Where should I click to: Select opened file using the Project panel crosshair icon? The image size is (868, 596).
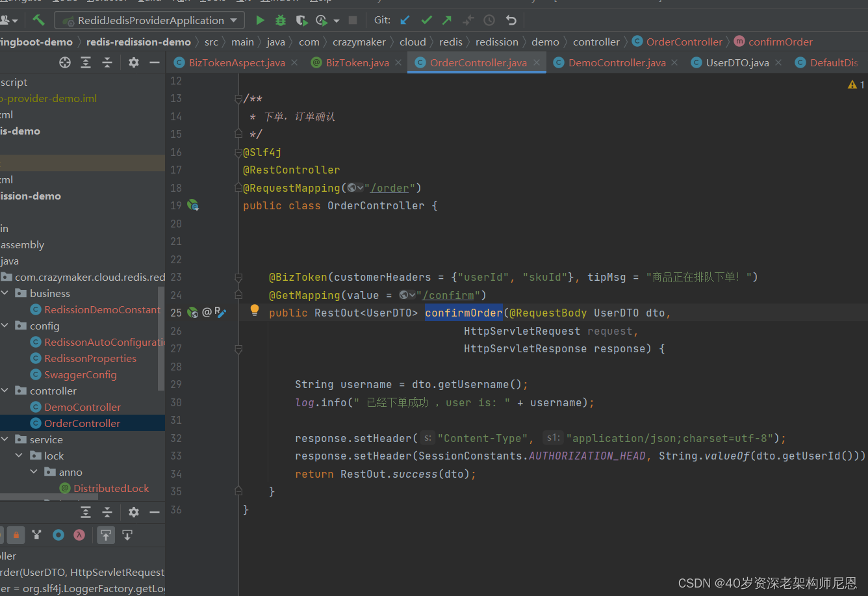coord(65,62)
